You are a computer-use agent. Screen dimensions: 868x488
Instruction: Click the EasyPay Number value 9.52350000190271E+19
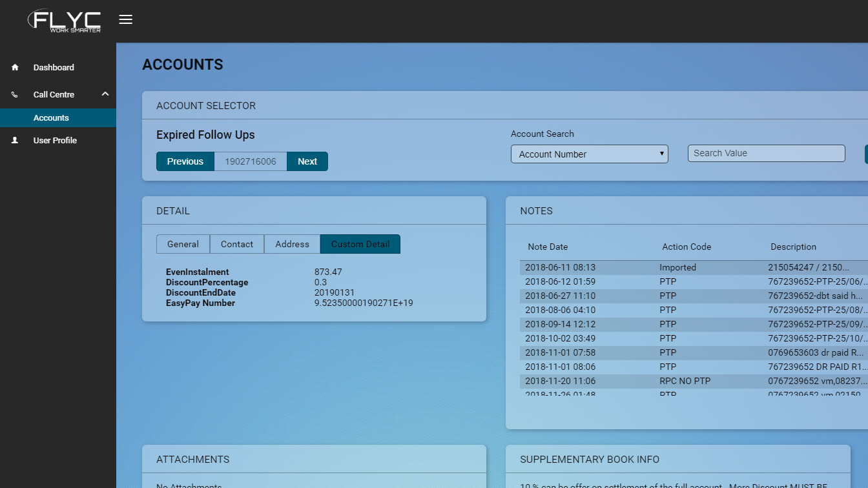pyautogui.click(x=364, y=303)
